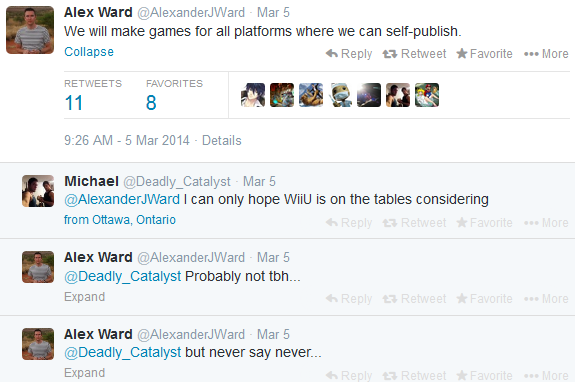Retweet Michael's WiiU tweet
The width and height of the screenshot is (575, 382).
pyautogui.click(x=414, y=223)
